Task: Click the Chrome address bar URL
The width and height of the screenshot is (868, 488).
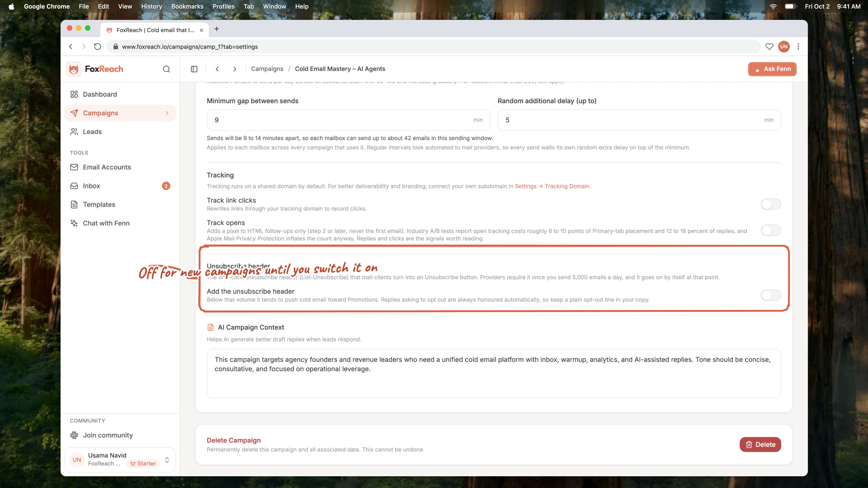Action: point(190,47)
